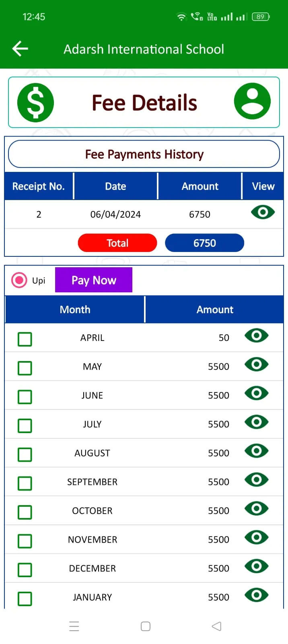Select the JANUARY month checkbox

tap(25, 599)
